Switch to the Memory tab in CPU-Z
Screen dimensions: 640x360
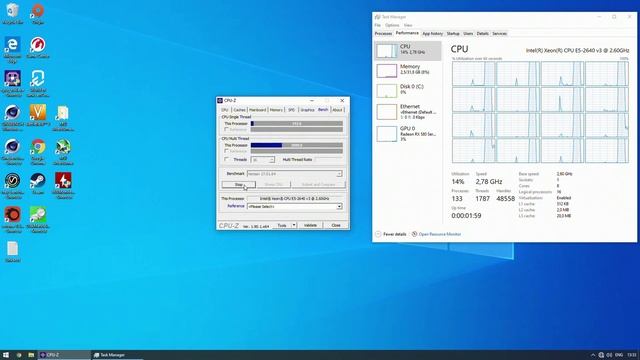click(276, 110)
